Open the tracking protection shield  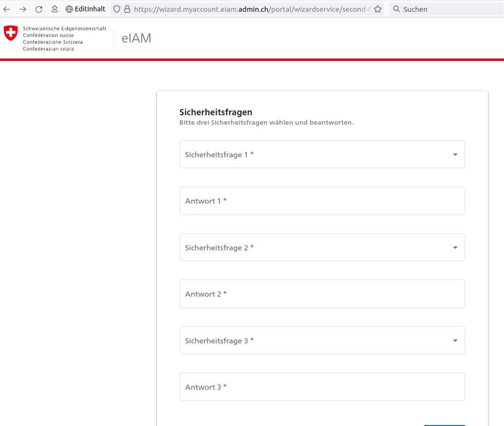(x=116, y=9)
